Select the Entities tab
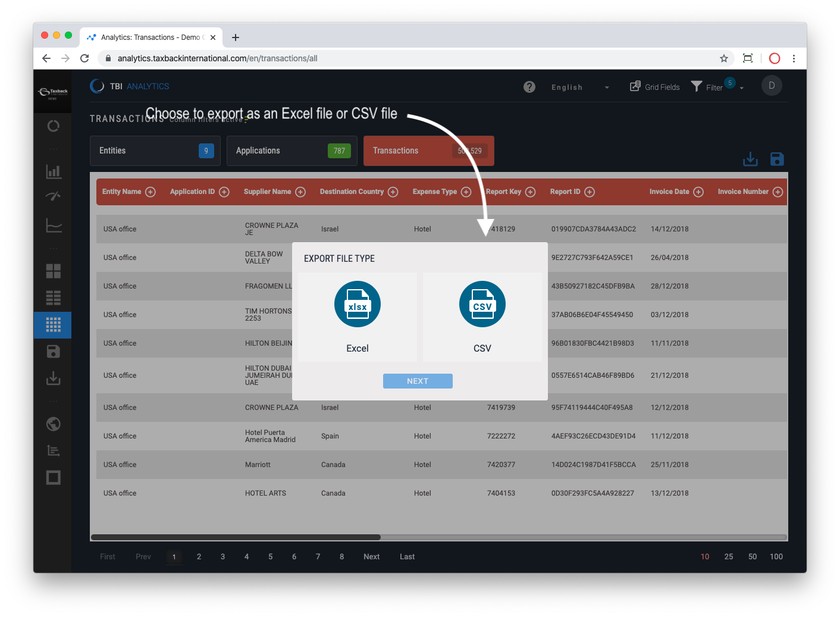Viewport: 840px width, 617px height. 155,151
